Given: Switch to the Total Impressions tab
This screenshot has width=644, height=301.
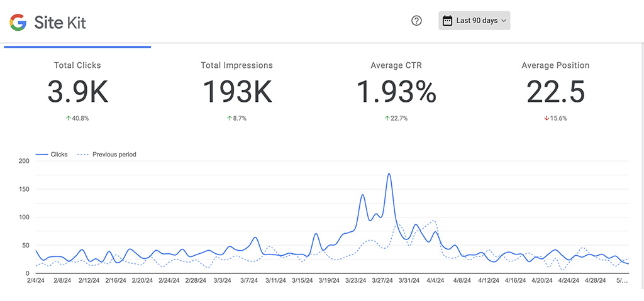Looking at the screenshot, I should [236, 85].
